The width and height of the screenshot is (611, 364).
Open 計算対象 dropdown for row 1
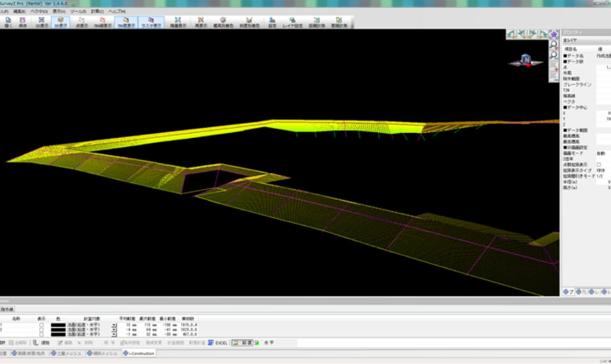pyautogui.click(x=114, y=325)
